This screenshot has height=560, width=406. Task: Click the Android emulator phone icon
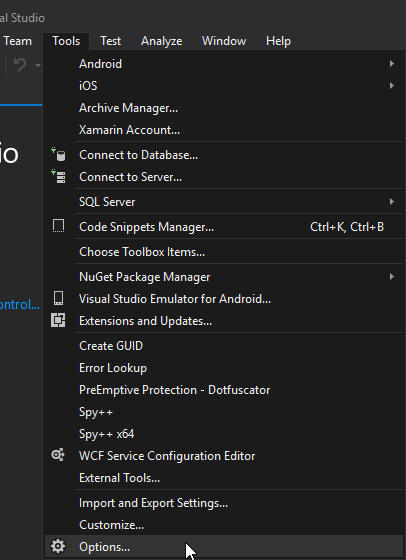58,298
